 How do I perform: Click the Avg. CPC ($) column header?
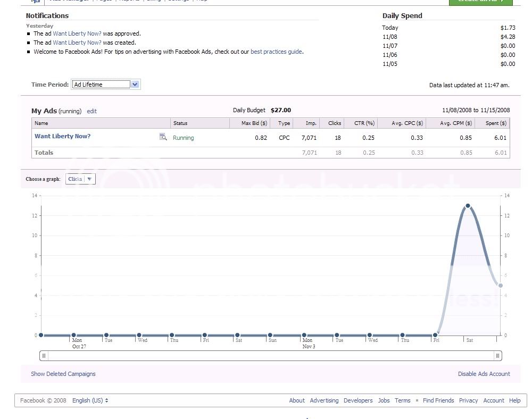tap(402, 123)
